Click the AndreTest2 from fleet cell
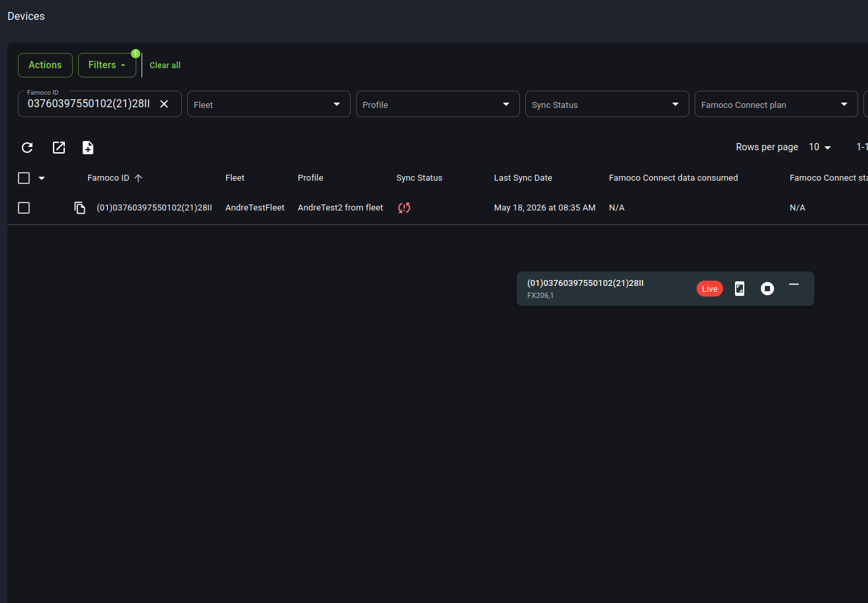Screen dimensions: 868x603 tap(340, 208)
